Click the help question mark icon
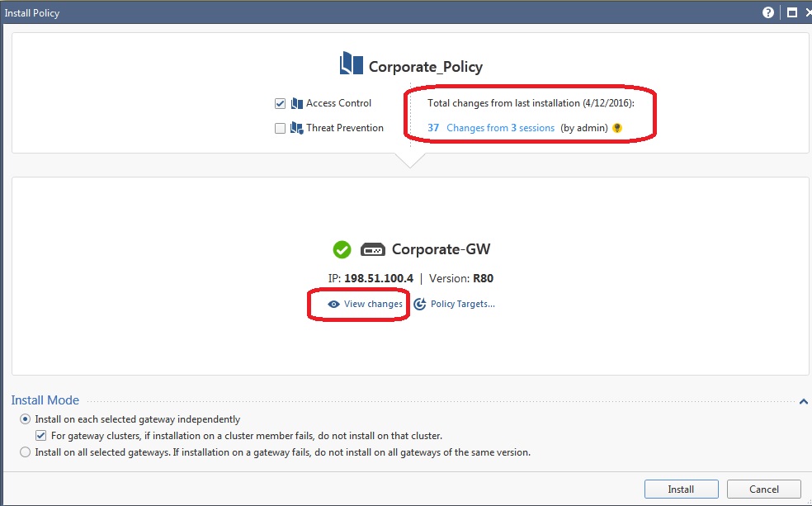This screenshot has height=506, width=812. tap(768, 12)
